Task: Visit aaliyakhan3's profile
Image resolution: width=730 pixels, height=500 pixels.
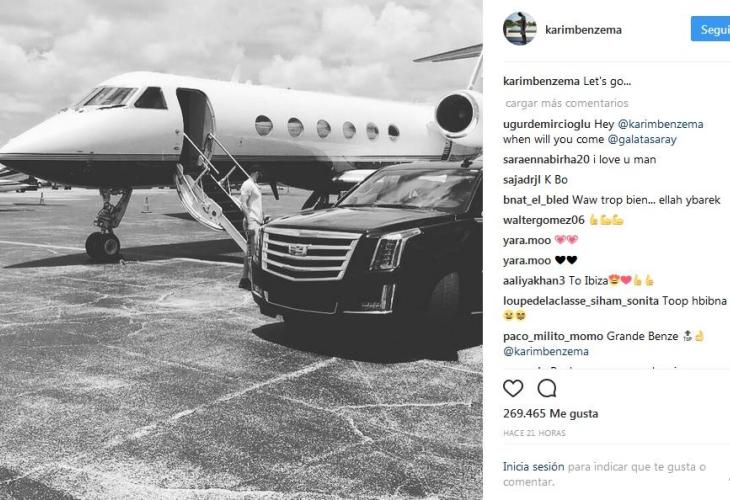Action: coord(534,281)
